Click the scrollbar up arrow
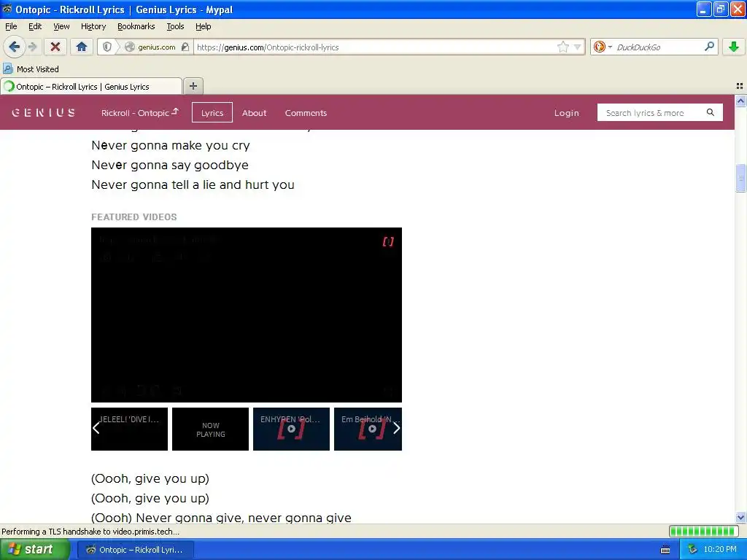The width and height of the screenshot is (747, 560). point(740,101)
